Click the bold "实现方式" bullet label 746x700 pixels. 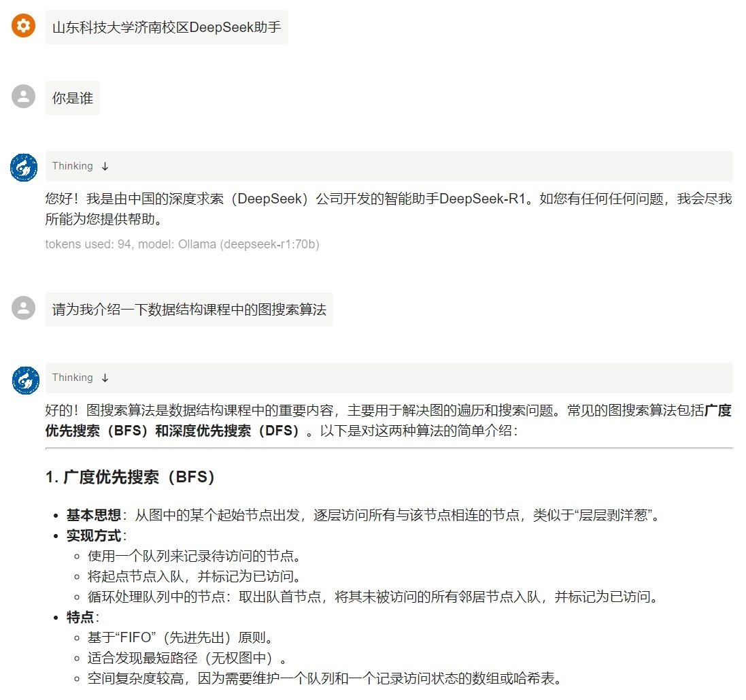(93, 535)
